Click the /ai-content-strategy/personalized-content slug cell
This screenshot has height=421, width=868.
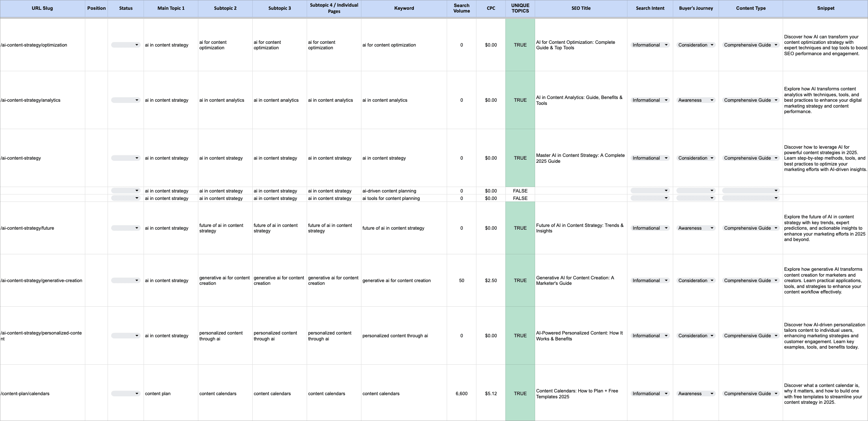click(x=42, y=336)
